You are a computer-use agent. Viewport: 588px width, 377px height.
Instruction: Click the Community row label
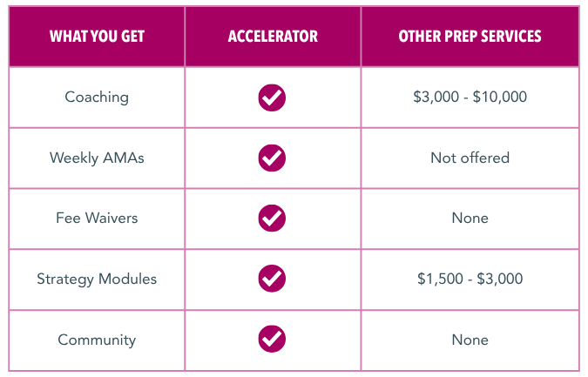pos(97,340)
